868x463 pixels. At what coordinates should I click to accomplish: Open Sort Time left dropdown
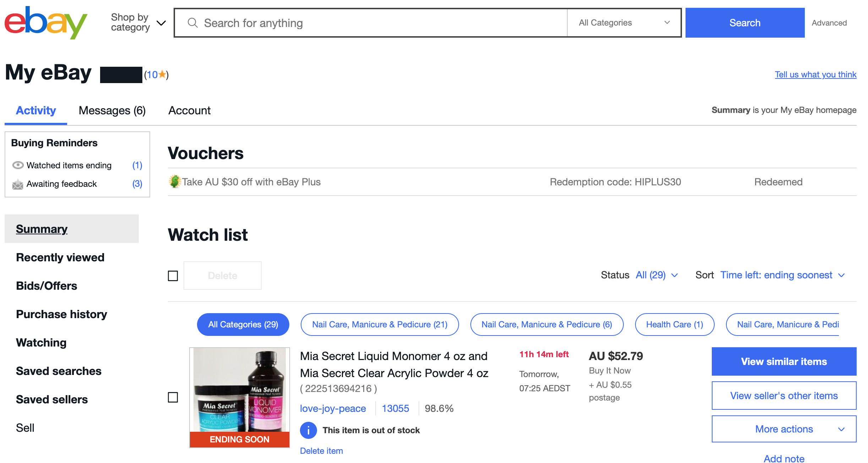click(782, 275)
